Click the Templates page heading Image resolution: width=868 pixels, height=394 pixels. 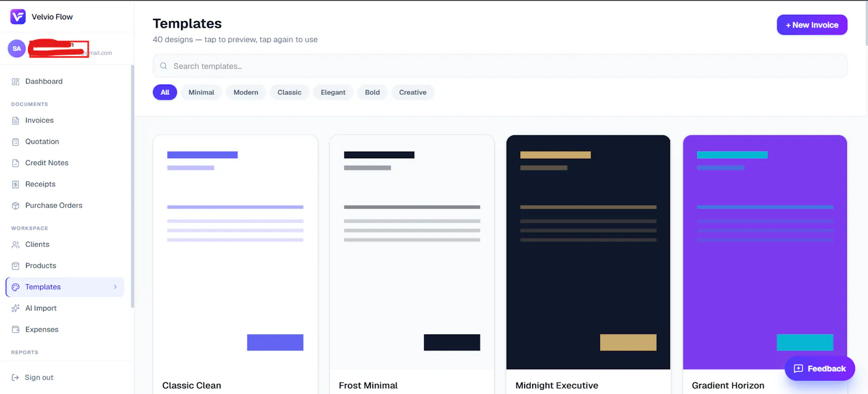point(187,24)
